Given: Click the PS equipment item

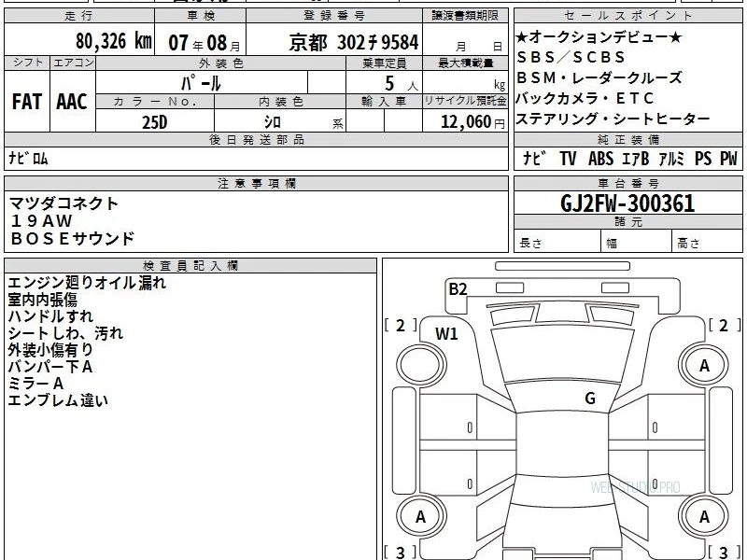Looking at the screenshot, I should 703,158.
